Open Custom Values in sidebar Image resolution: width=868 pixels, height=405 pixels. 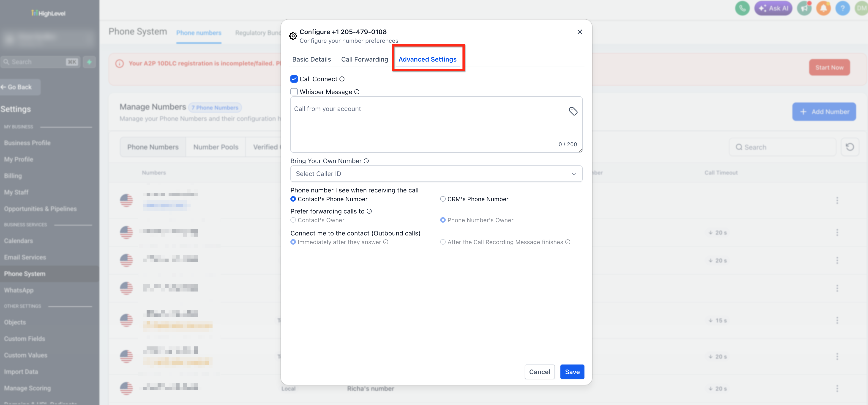coord(26,356)
